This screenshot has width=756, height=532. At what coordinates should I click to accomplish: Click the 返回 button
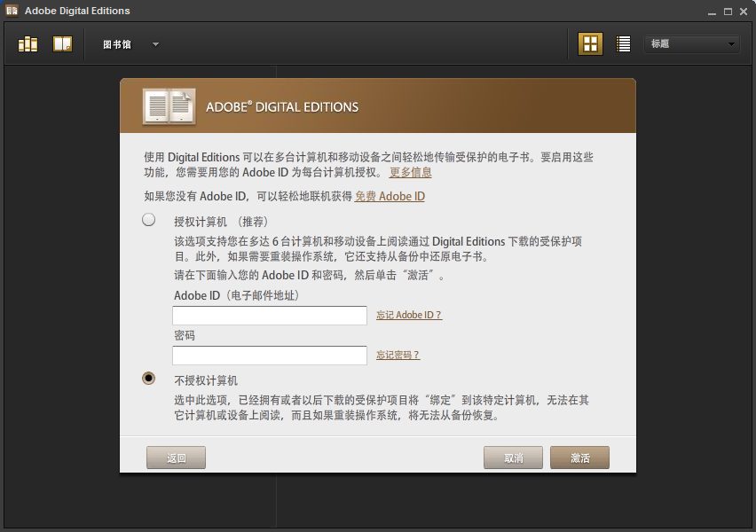(175, 458)
